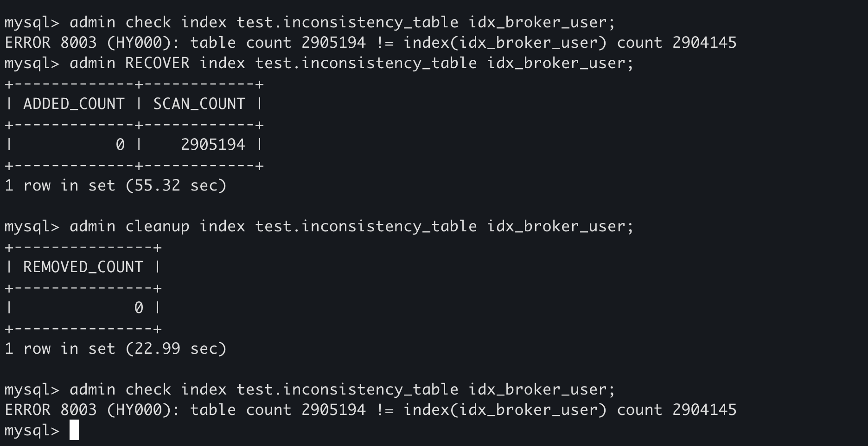Viewport: 868px width, 446px height.
Task: Click the index count 2904145 in the top error
Action: 704,43
